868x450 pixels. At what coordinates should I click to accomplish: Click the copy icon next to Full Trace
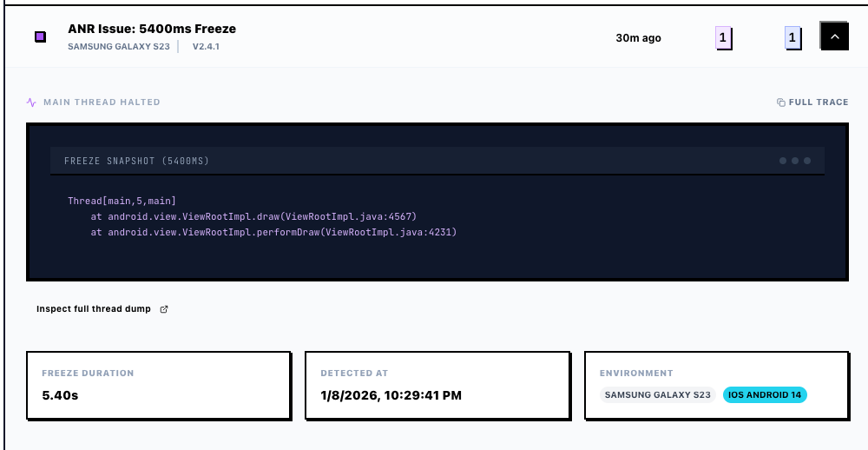(780, 103)
